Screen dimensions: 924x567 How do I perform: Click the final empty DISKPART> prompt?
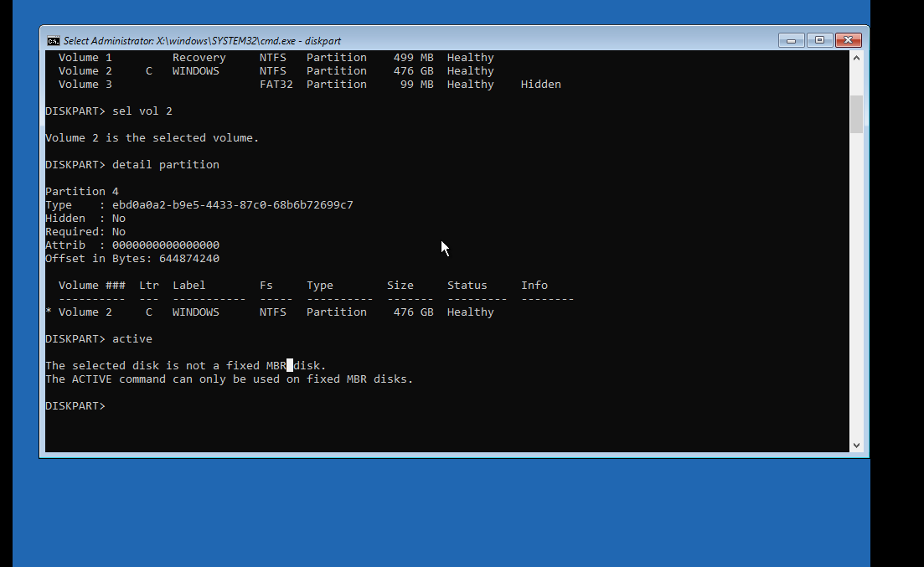tap(75, 406)
